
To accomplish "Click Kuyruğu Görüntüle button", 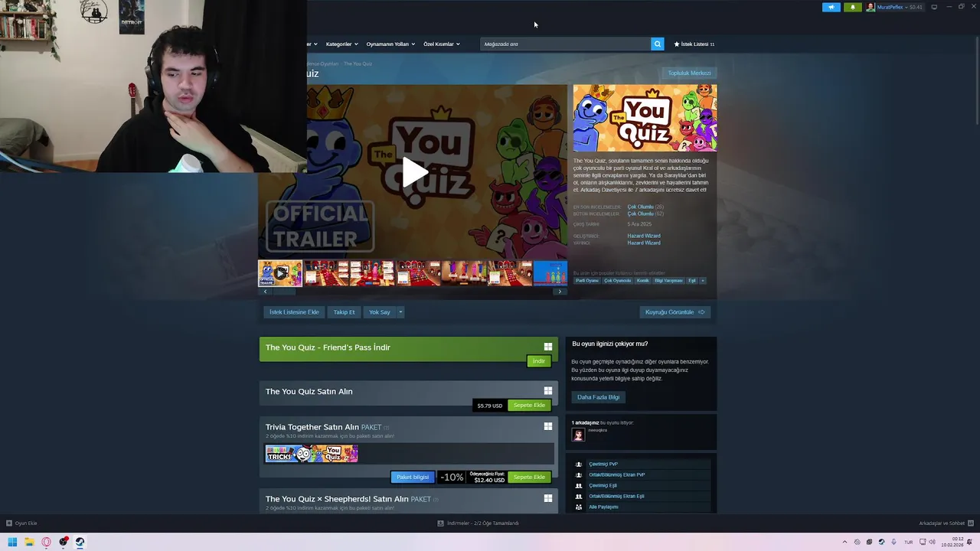I will click(x=675, y=312).
